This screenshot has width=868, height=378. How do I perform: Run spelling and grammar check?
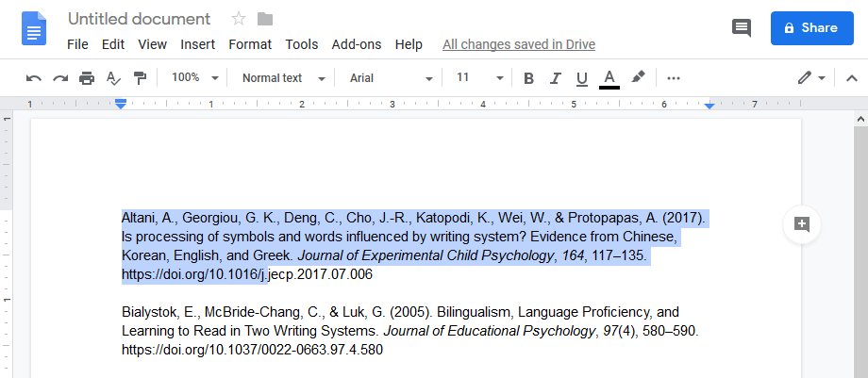[x=113, y=78]
